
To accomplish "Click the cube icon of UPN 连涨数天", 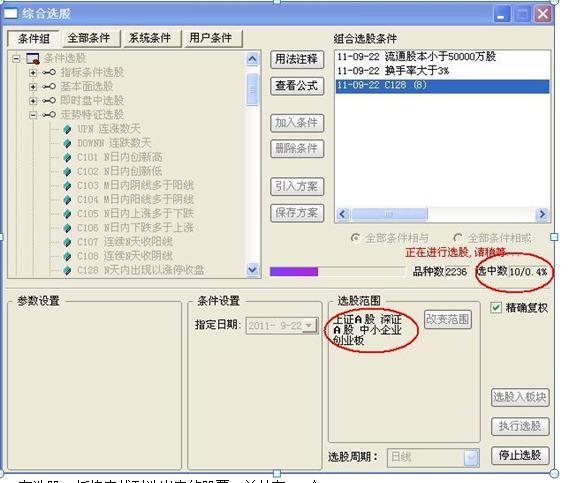I will pos(67,129).
